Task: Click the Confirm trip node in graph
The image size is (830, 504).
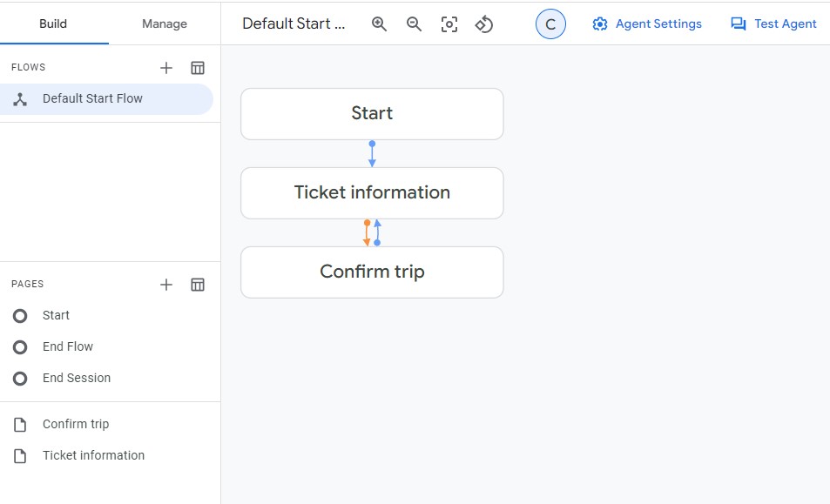Action: click(x=372, y=272)
